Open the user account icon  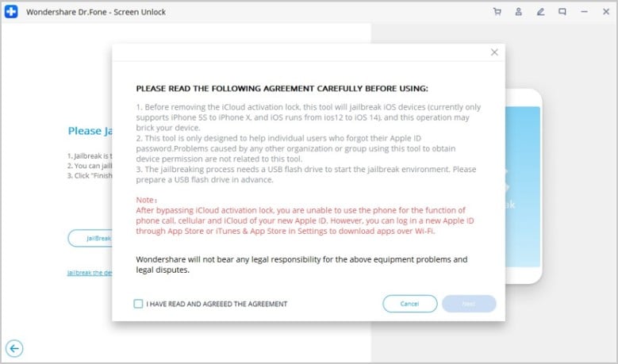(x=519, y=12)
